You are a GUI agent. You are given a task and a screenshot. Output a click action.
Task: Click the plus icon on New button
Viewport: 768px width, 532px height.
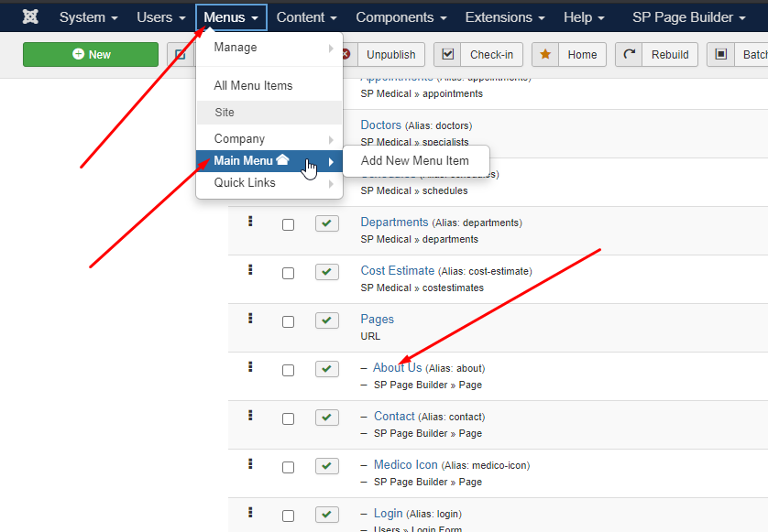coord(78,54)
